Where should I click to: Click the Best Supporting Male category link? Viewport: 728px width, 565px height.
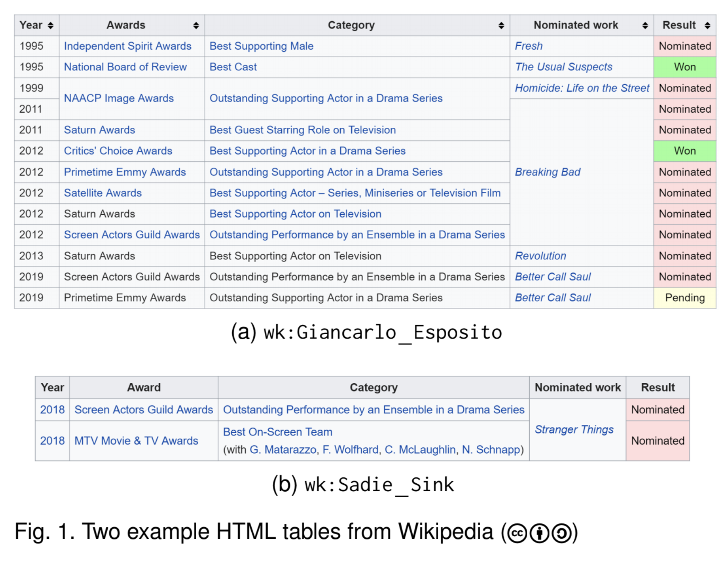261,46
